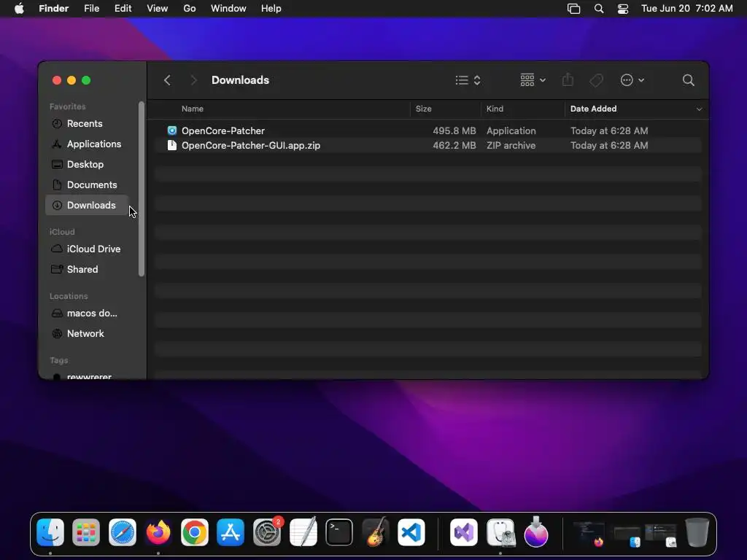The image size is (747, 560).
Task: Select the Shared sidebar item
Action: [87, 270]
